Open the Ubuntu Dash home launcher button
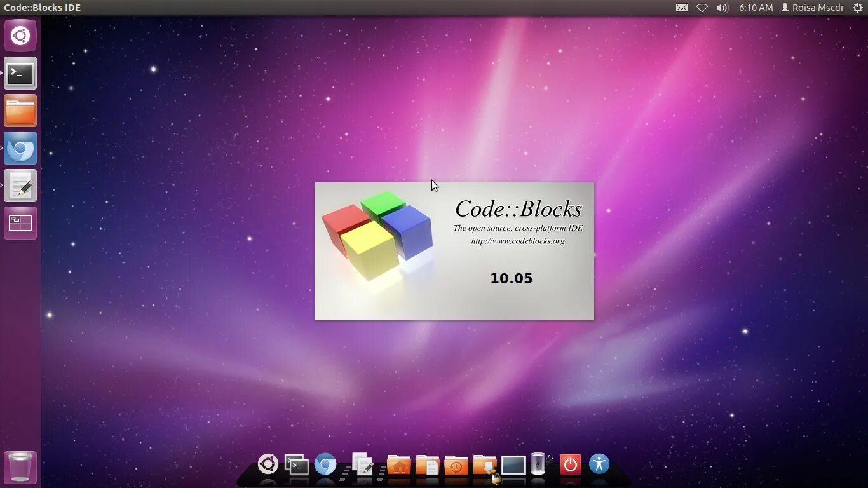This screenshot has height=488, width=868. (x=20, y=36)
